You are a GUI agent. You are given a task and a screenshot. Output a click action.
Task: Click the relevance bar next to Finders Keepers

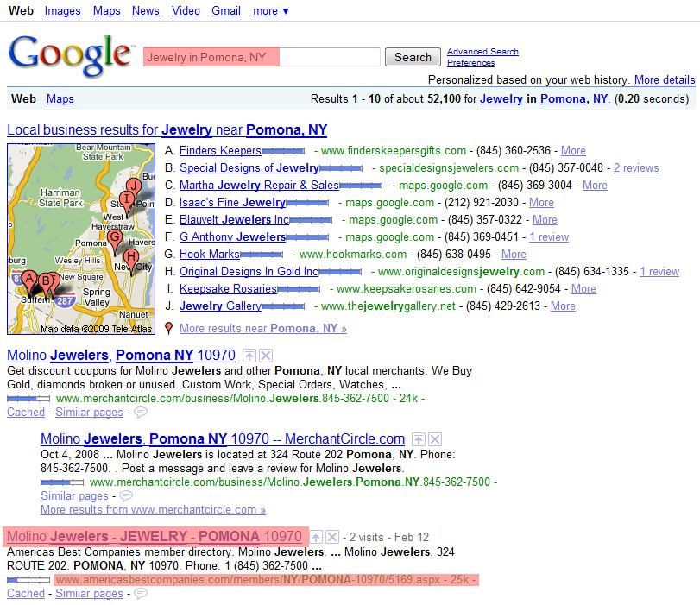click(283, 151)
